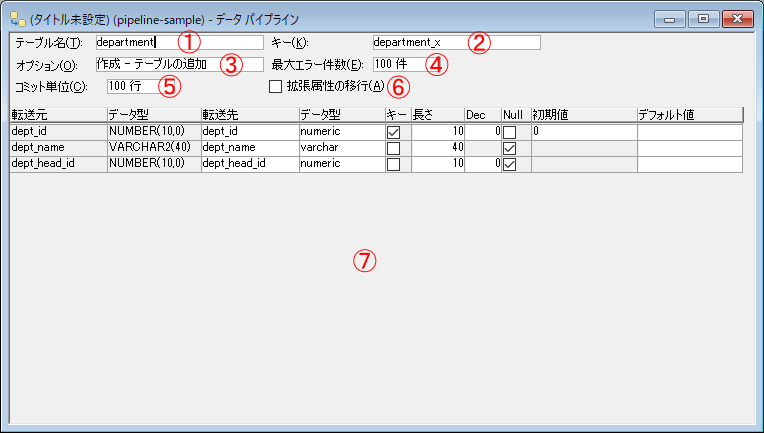Click the 転送元 column header

click(57, 115)
